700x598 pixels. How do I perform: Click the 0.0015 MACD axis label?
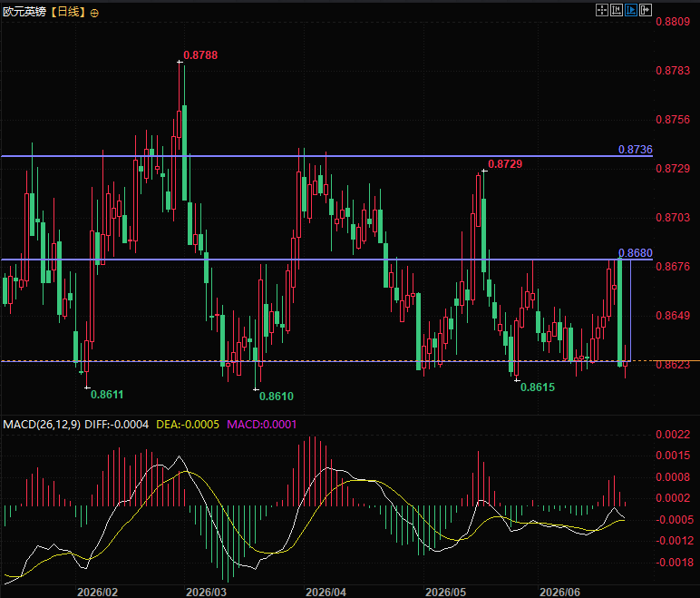coord(673,456)
